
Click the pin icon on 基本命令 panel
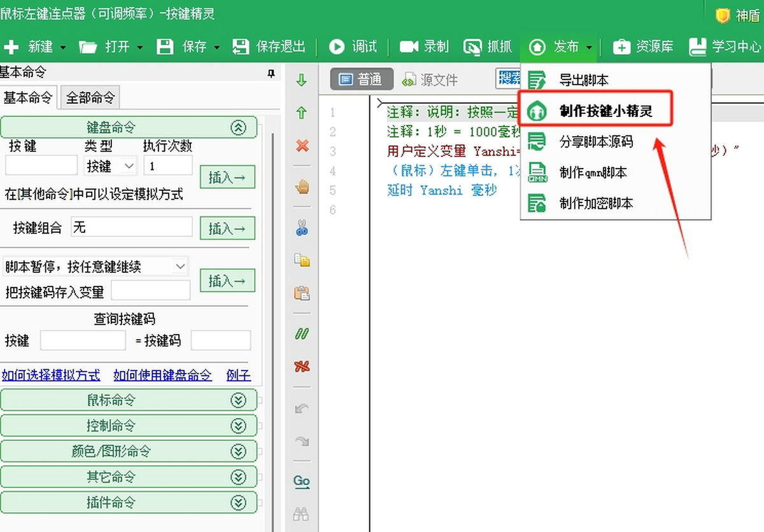[x=271, y=74]
